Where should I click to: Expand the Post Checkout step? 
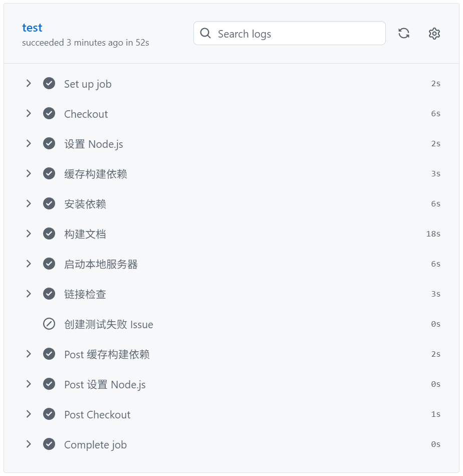(29, 414)
